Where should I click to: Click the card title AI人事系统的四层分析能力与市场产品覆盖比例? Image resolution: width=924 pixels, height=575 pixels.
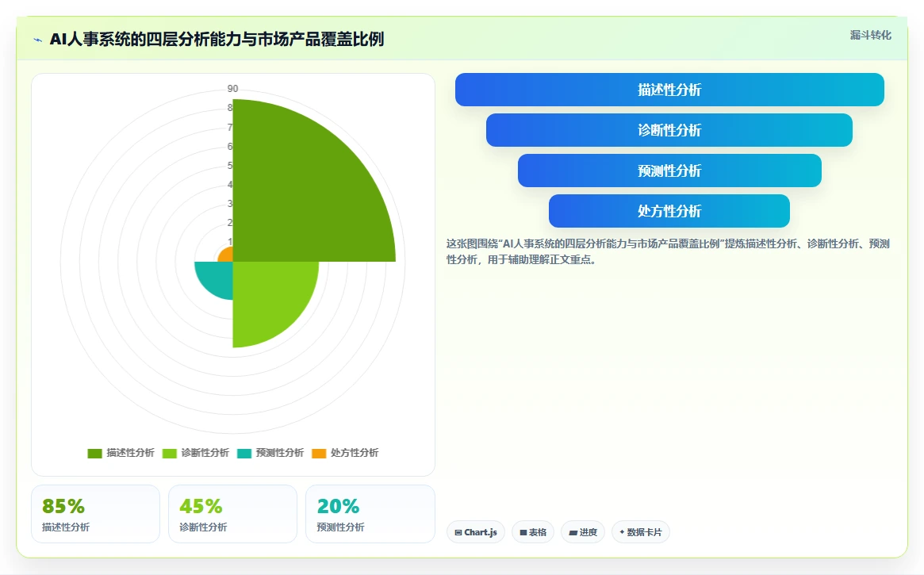pos(217,40)
